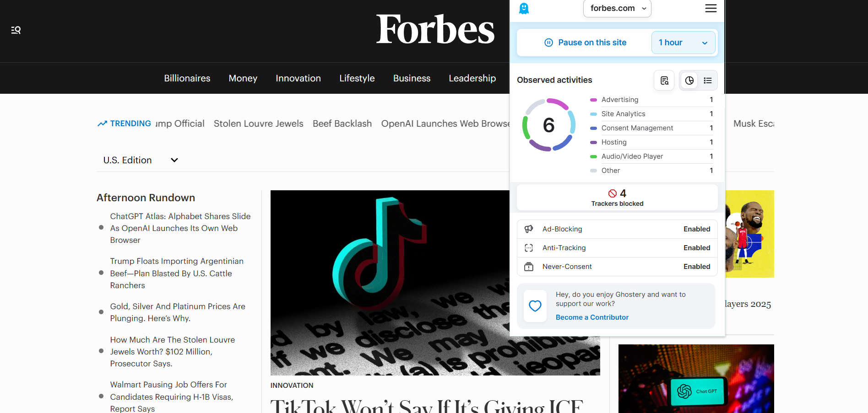868x413 pixels.
Task: Toggle the Anti-Tracking setting off
Action: [697, 247]
